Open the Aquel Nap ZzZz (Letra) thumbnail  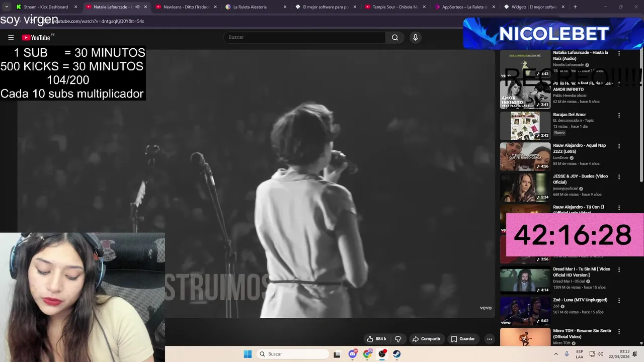point(525,157)
